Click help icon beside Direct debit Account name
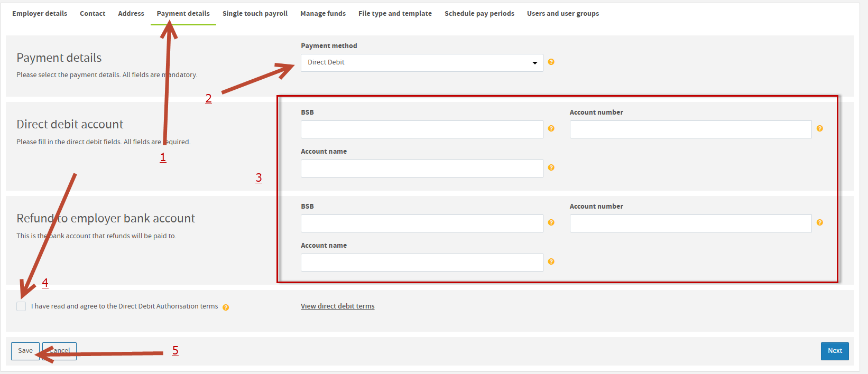 pyautogui.click(x=551, y=168)
